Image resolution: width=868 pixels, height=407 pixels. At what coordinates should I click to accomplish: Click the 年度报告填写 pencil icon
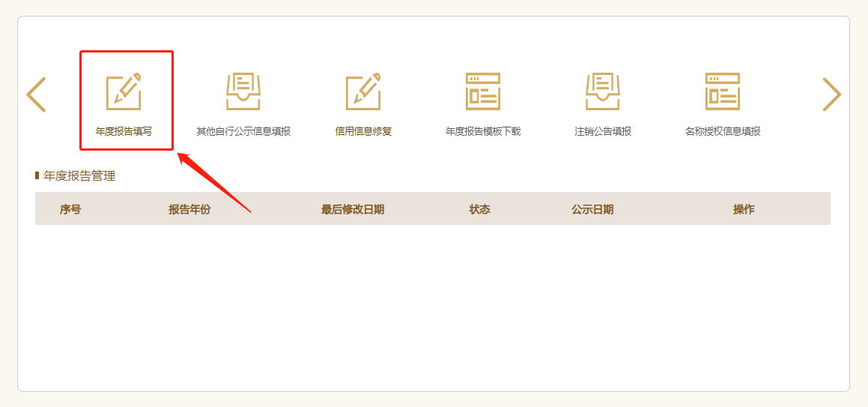(124, 91)
